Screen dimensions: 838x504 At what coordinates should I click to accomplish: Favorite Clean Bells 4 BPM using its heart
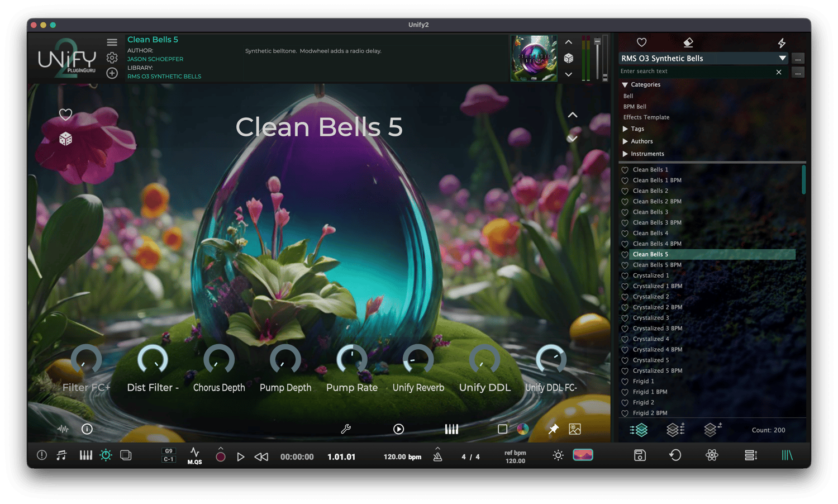(625, 244)
